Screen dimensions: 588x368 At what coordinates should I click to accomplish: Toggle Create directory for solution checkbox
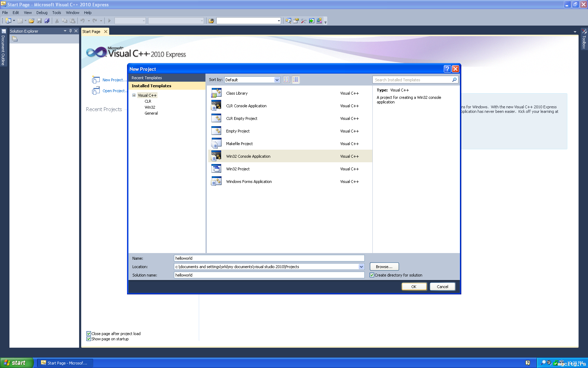pyautogui.click(x=372, y=275)
